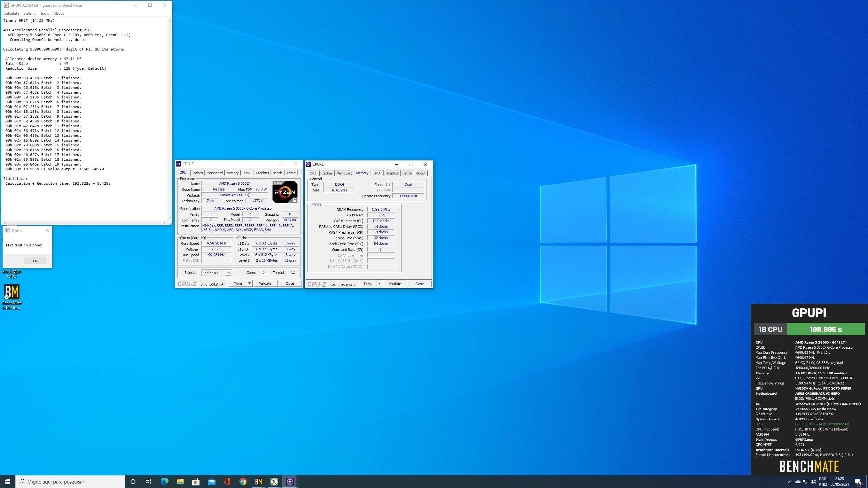Open Mainboard tab in CPU-Z Memory window
This screenshot has height=488, width=868.
coord(344,173)
